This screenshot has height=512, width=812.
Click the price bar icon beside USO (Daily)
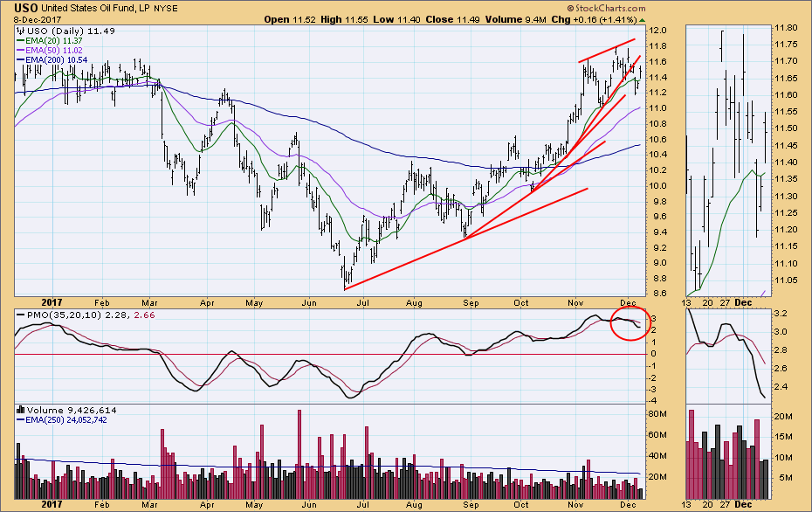(21, 31)
